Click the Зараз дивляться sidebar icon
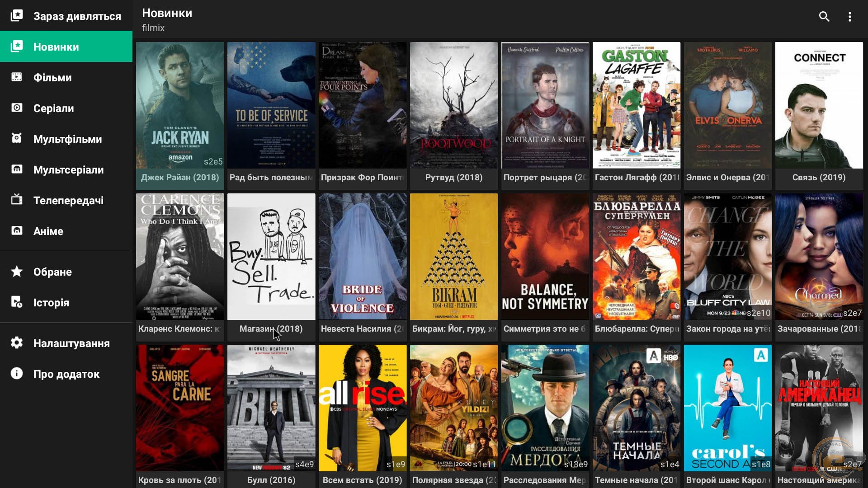868x488 pixels. tap(17, 16)
